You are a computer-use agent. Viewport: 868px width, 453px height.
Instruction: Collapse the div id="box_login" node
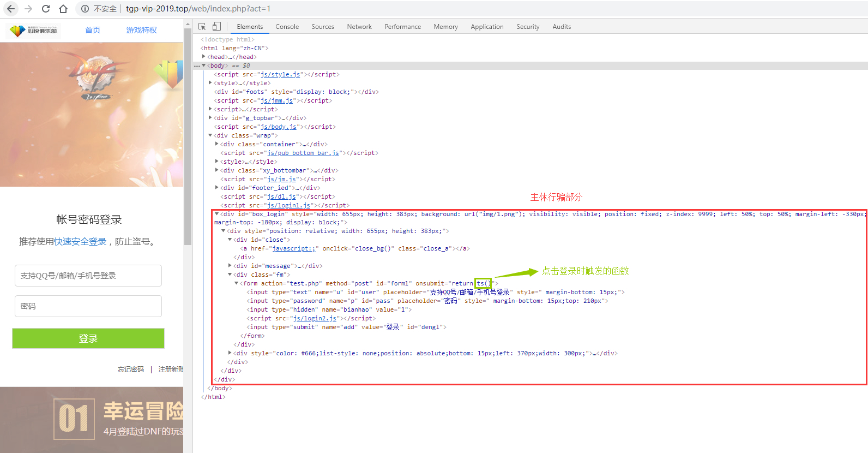click(217, 214)
